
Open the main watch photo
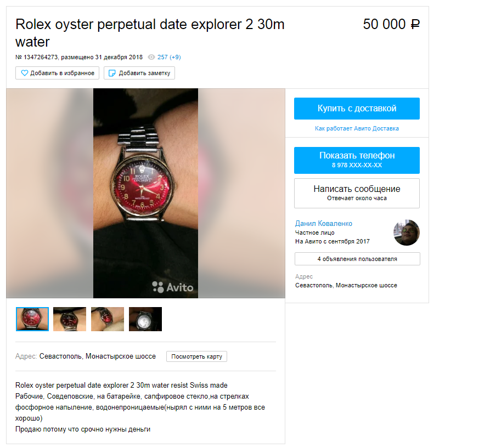tap(145, 193)
